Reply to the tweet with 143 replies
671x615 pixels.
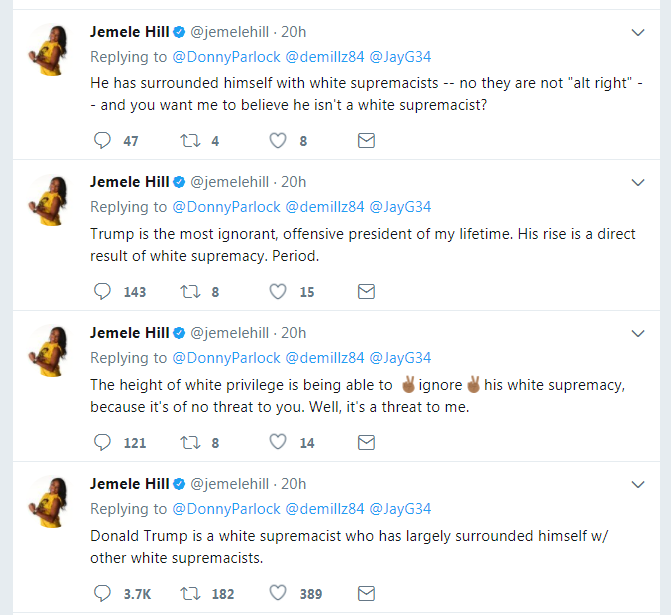[x=101, y=292]
